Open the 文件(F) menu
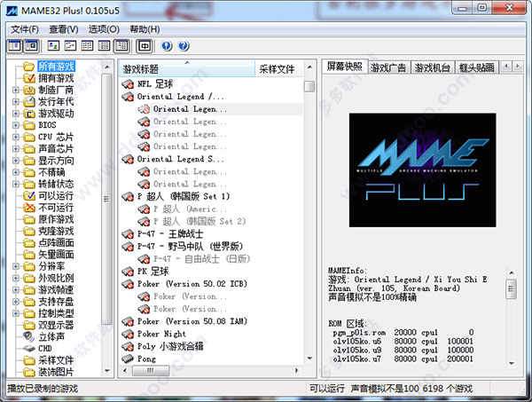Screen dimensions: 532x402 [25, 29]
